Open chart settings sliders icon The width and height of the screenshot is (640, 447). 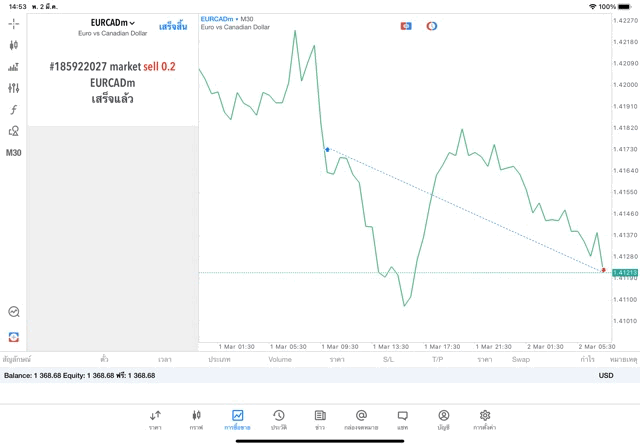(13, 88)
